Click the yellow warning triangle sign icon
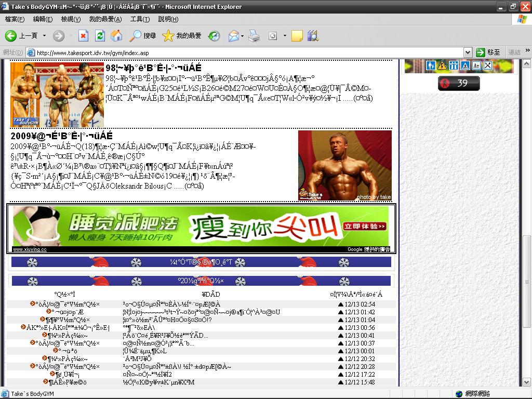This screenshot has height=399, width=532. pos(442,65)
